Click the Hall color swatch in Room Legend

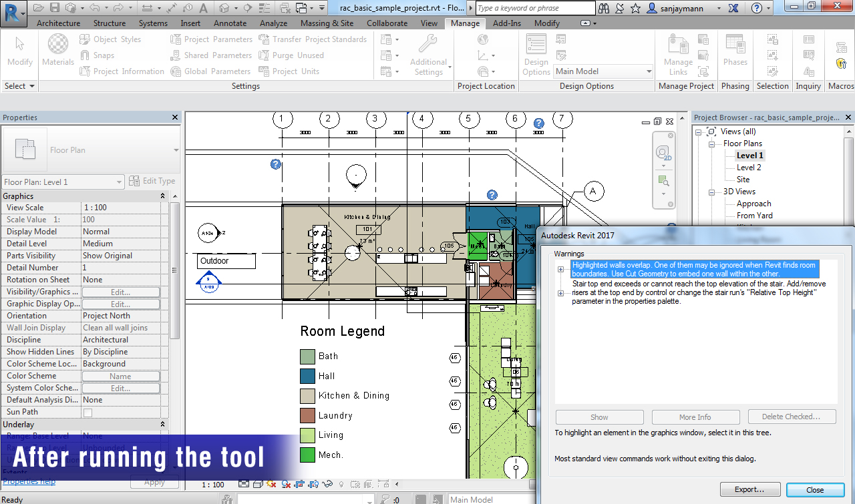[307, 376]
